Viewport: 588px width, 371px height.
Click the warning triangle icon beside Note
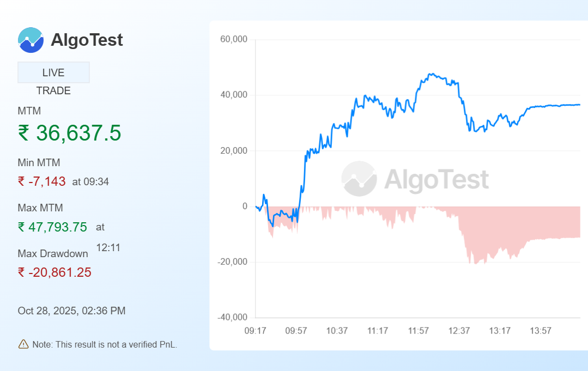[23, 344]
